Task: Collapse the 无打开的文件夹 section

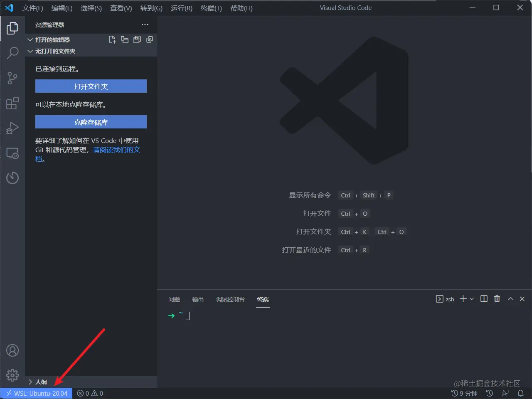Action: 30,51
